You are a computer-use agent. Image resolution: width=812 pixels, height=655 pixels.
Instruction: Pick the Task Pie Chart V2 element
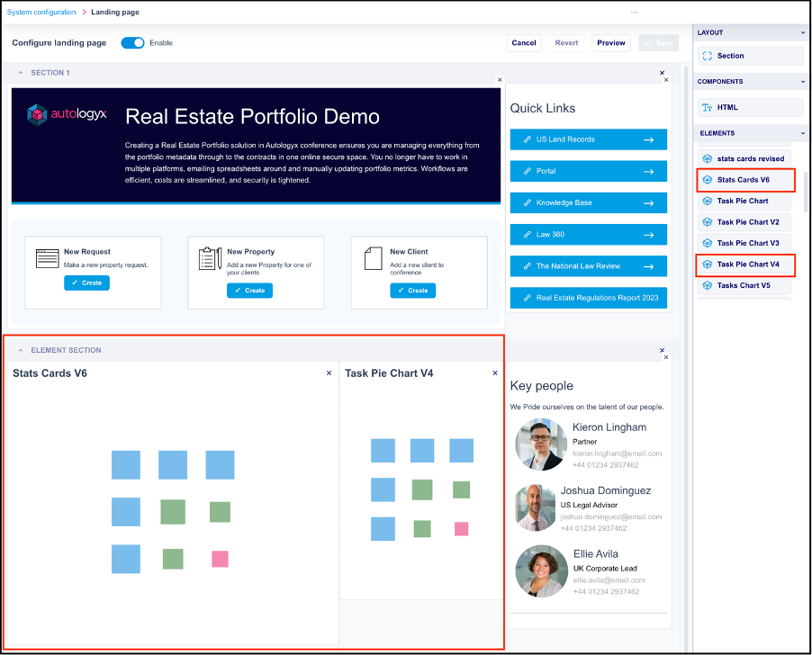[x=744, y=222]
